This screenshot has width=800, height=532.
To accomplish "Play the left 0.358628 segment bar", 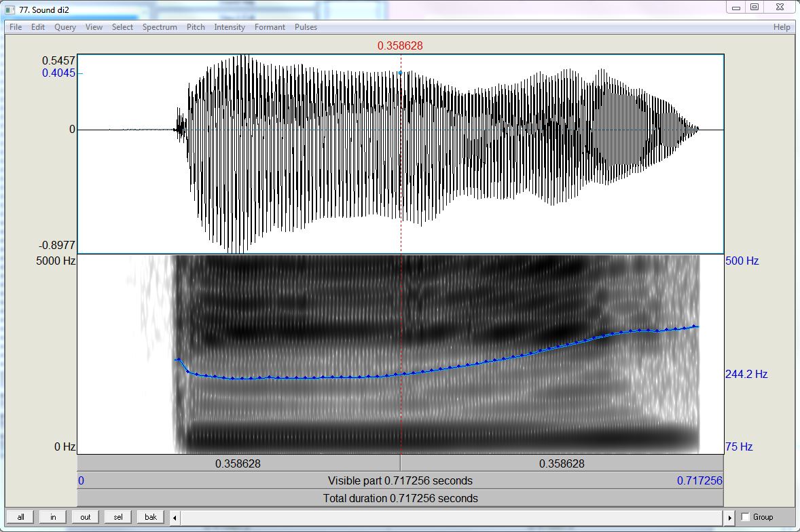I will tap(238, 463).
